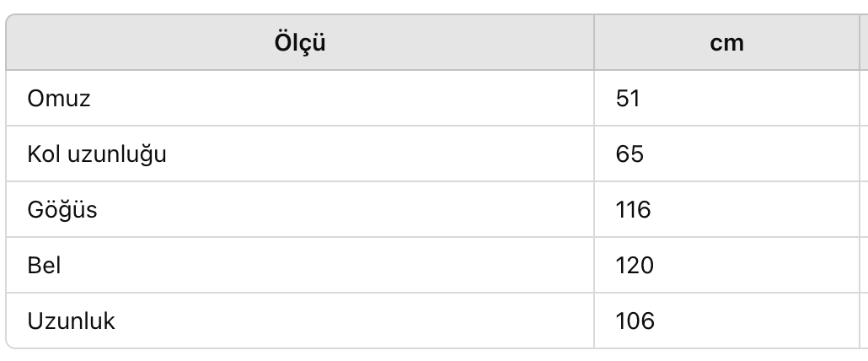The image size is (868, 361).
Task: Click empty area right of 51
Action: click(x=750, y=99)
